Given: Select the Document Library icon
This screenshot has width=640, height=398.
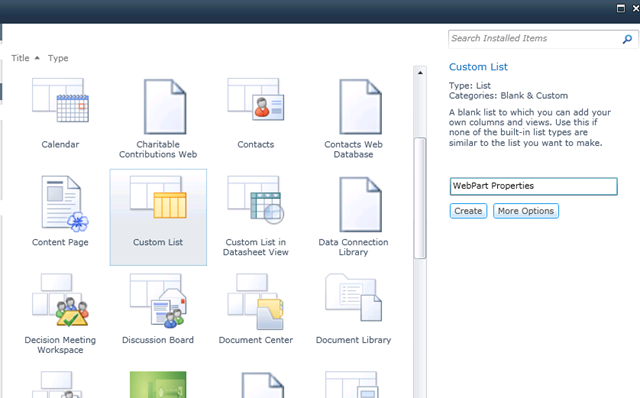Looking at the screenshot, I should (x=353, y=298).
